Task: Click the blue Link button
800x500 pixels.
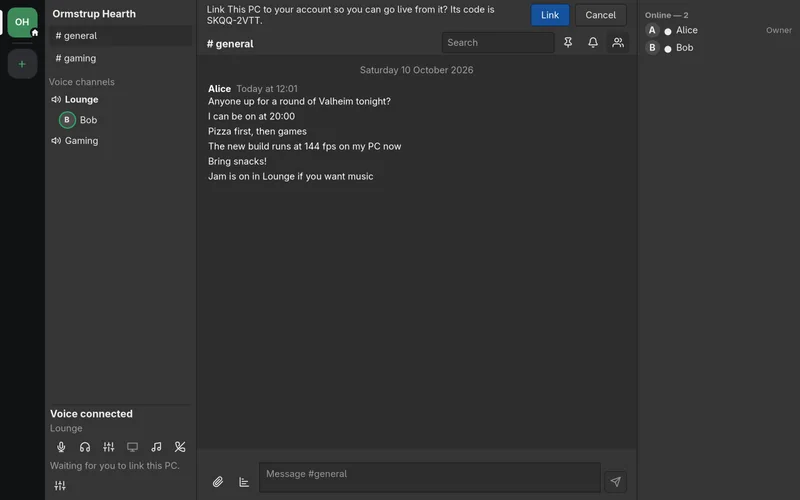Action: (549, 15)
